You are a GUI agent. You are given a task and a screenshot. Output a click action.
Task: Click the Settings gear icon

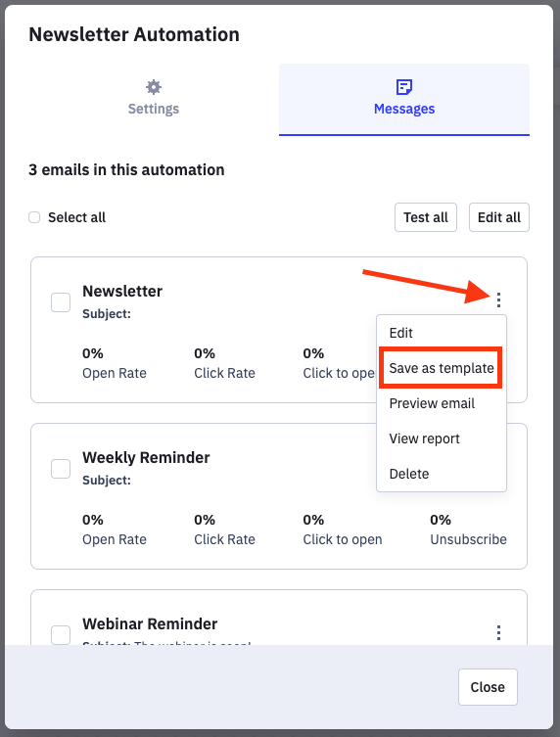point(154,87)
